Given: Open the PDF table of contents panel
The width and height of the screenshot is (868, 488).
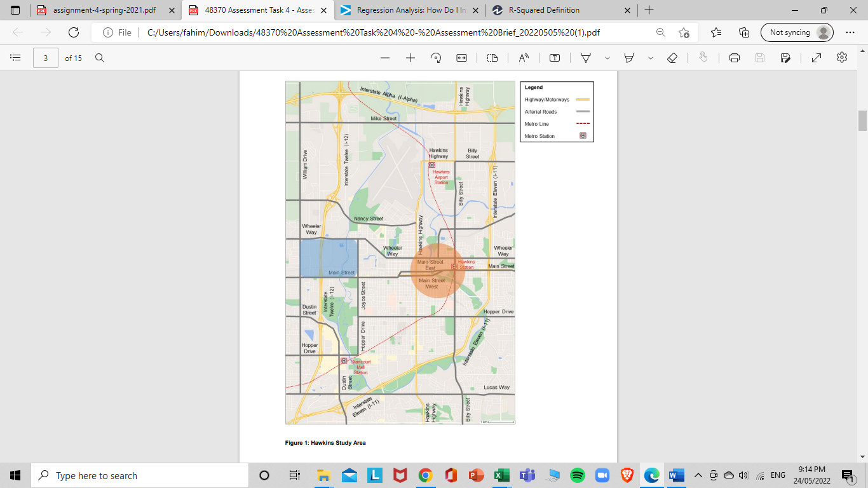Looking at the screenshot, I should (16, 58).
